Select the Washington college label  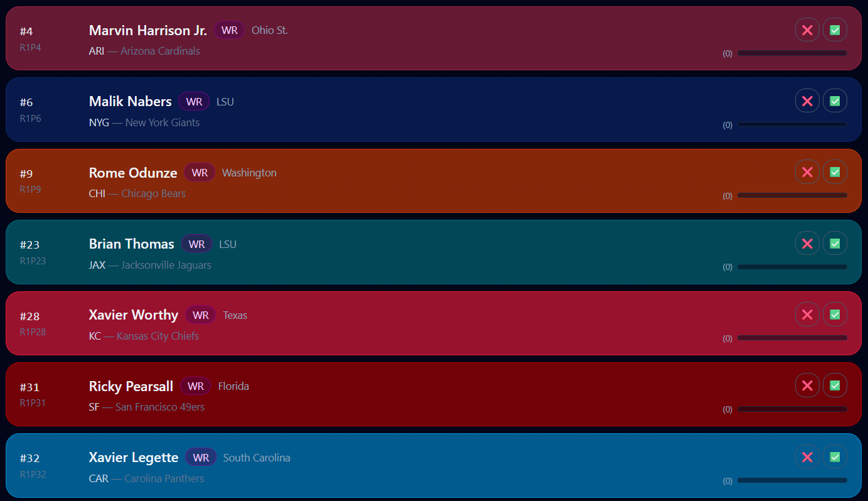point(249,173)
